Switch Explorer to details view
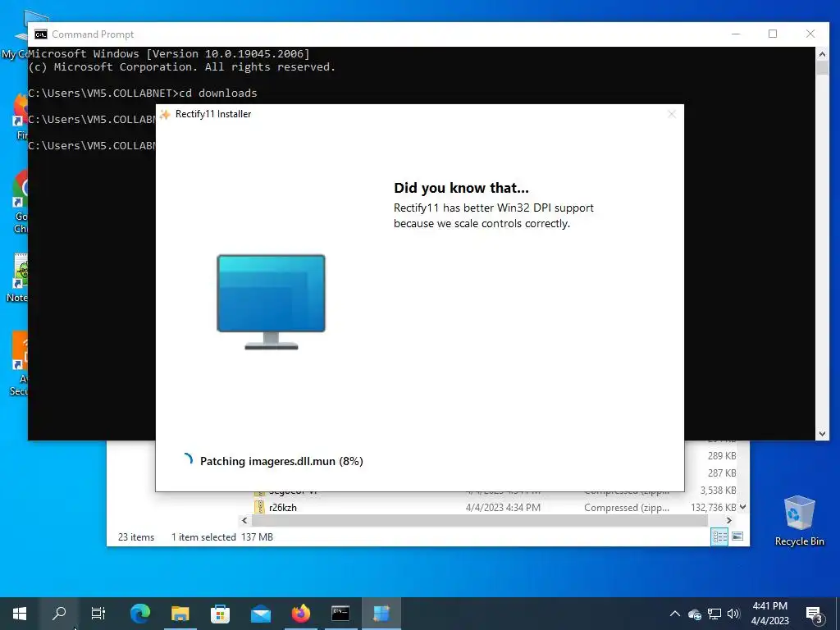Screen dimensions: 840x630 pos(719,536)
